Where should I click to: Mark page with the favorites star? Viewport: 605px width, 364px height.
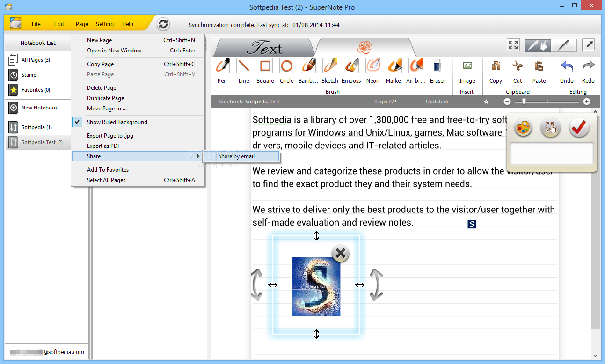tap(486, 102)
